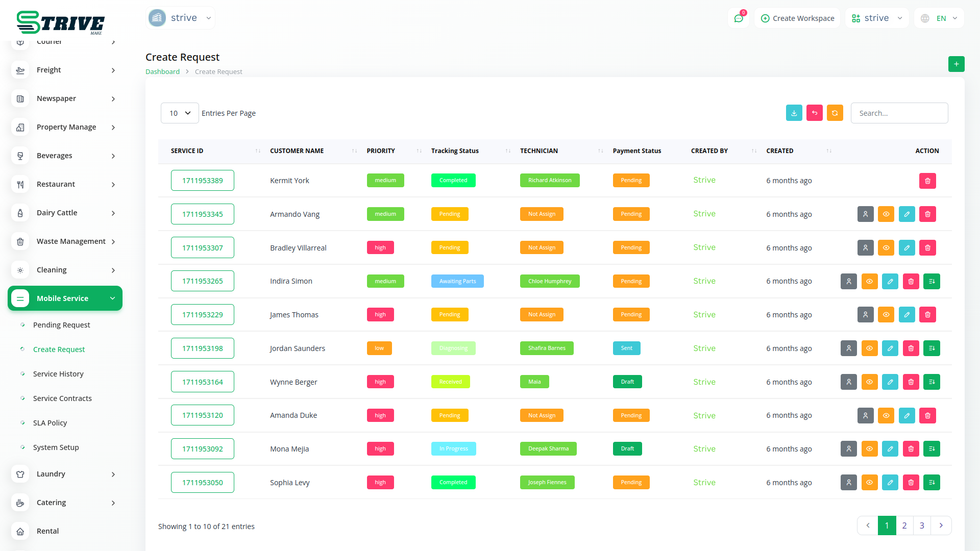Assign technician icon for Armando Vang row

coord(865,214)
